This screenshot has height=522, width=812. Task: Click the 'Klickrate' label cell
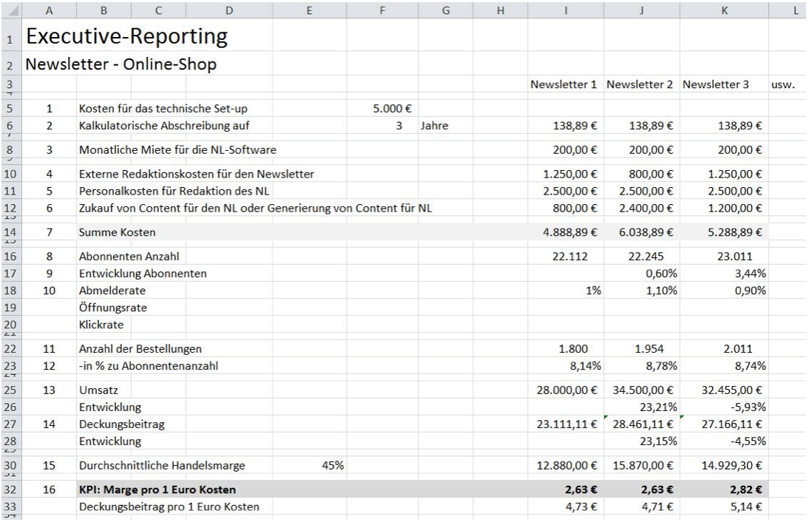(x=101, y=323)
